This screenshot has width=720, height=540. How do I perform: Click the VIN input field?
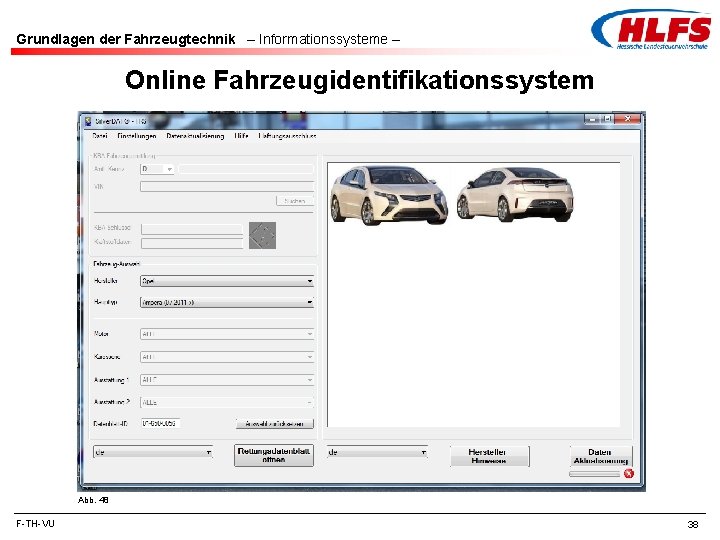click(x=227, y=186)
